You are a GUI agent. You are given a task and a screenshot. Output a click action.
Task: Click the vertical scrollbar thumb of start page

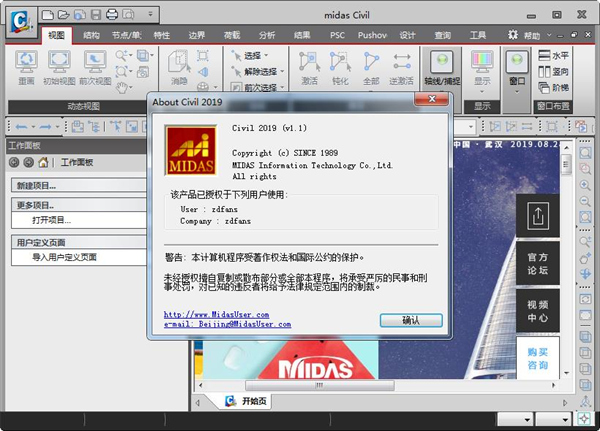566,165
